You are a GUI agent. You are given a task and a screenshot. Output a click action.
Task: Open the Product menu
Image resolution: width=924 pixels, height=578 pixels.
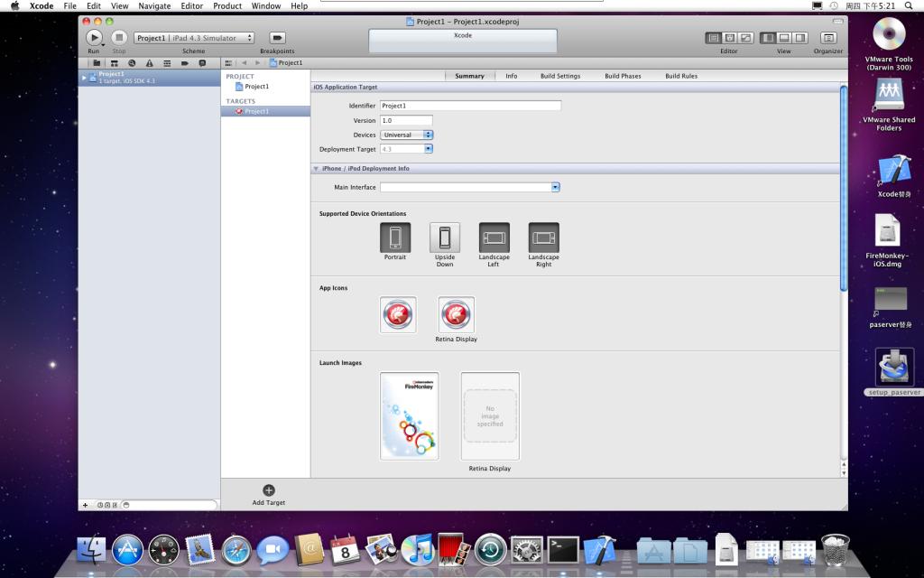pos(227,6)
